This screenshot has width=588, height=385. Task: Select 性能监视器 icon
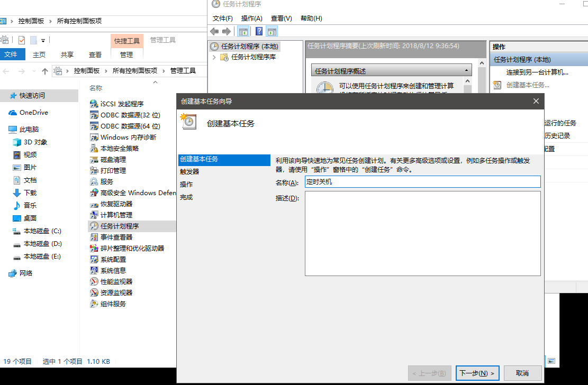click(94, 281)
